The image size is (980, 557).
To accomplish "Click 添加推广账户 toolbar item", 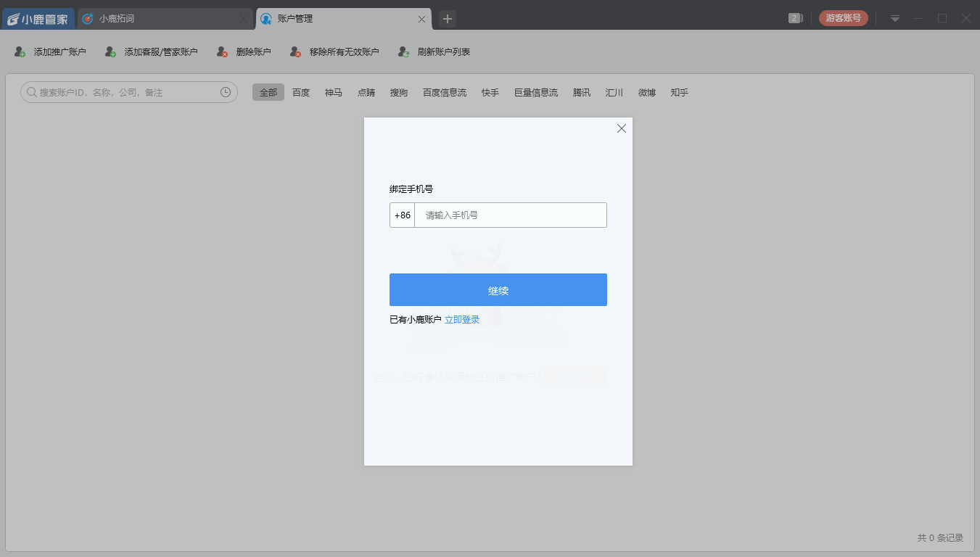I will [x=50, y=52].
